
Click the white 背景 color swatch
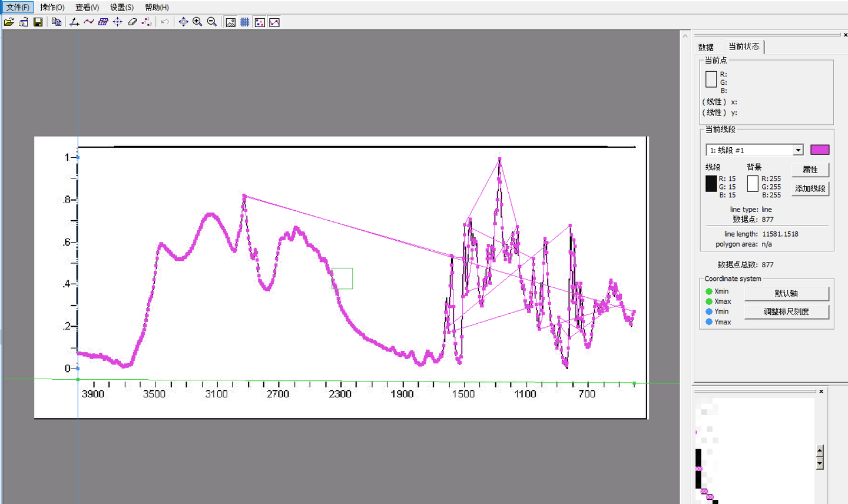[x=753, y=184]
